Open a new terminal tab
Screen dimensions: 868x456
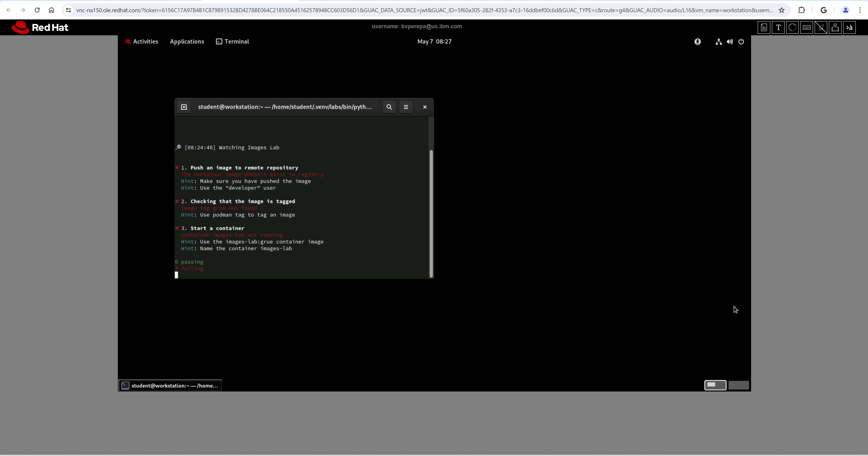[184, 107]
